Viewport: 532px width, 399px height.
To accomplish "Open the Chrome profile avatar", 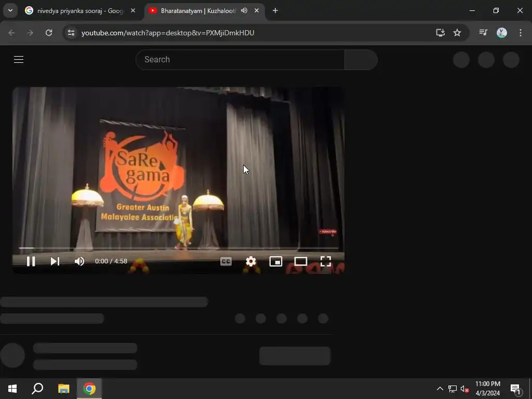I will tap(502, 33).
